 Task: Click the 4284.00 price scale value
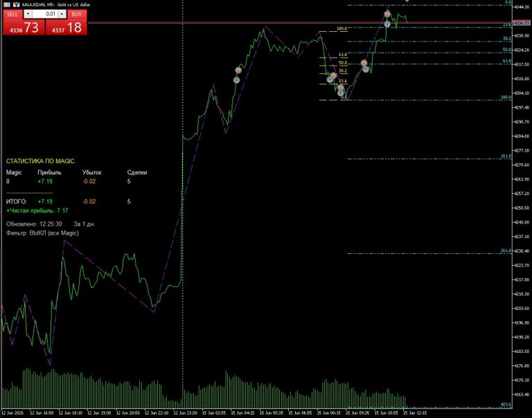(522, 136)
